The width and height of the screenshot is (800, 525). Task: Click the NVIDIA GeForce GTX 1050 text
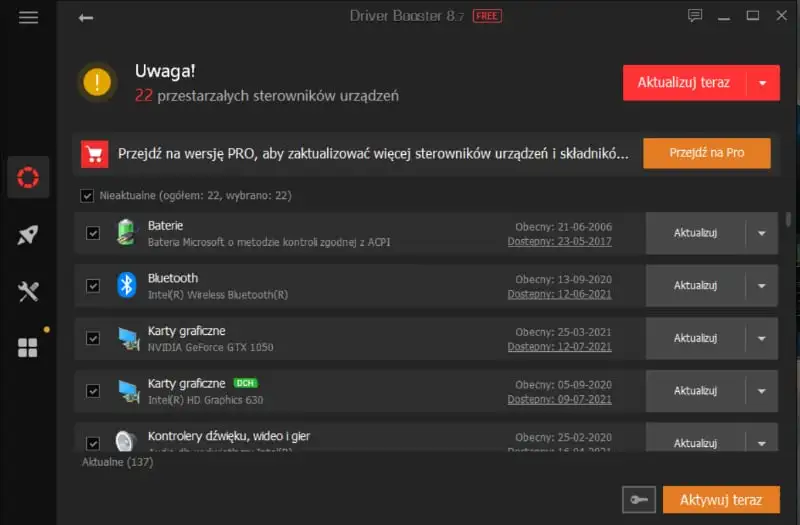211,347
